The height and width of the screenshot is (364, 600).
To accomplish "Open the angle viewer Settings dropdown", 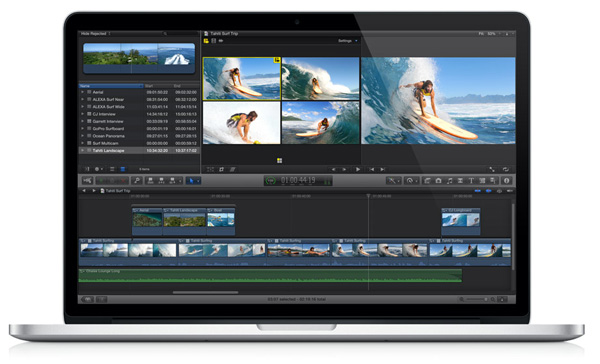I will [x=347, y=41].
